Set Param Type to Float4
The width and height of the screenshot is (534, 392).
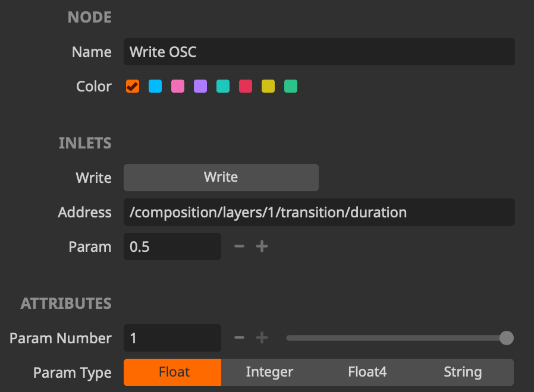367,372
